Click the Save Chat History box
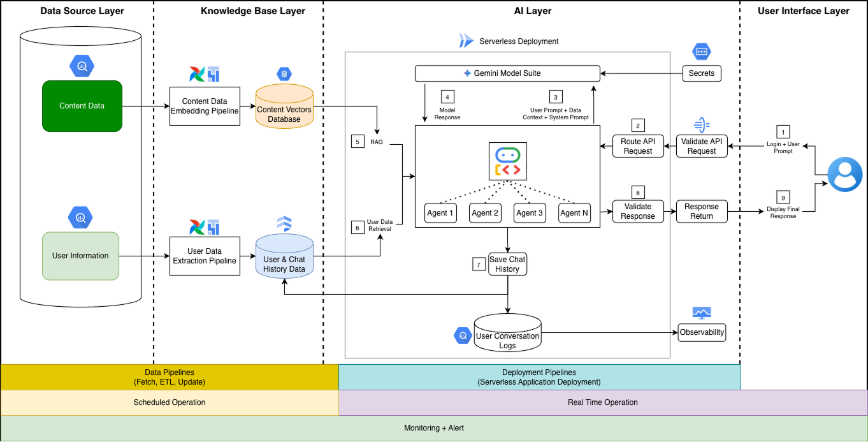This screenshot has height=442, width=868. pos(508,264)
